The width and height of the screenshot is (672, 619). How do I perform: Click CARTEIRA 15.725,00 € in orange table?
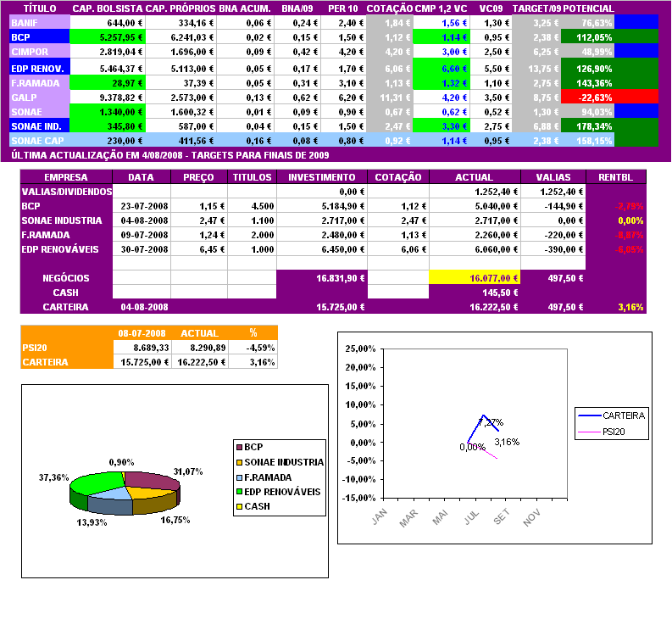click(x=142, y=362)
